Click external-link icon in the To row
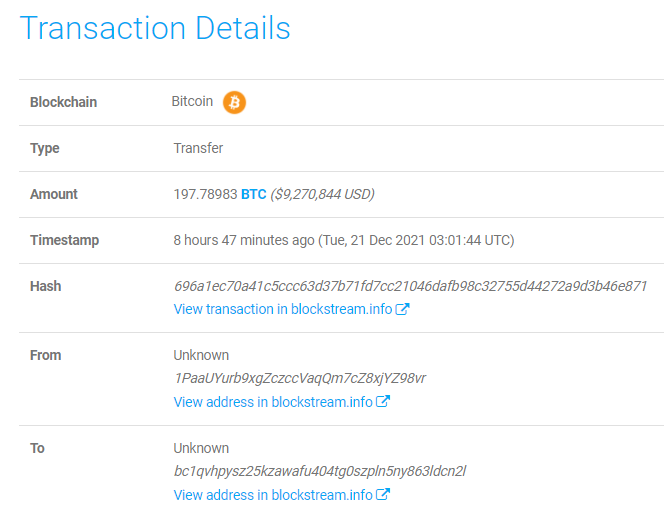 (383, 495)
